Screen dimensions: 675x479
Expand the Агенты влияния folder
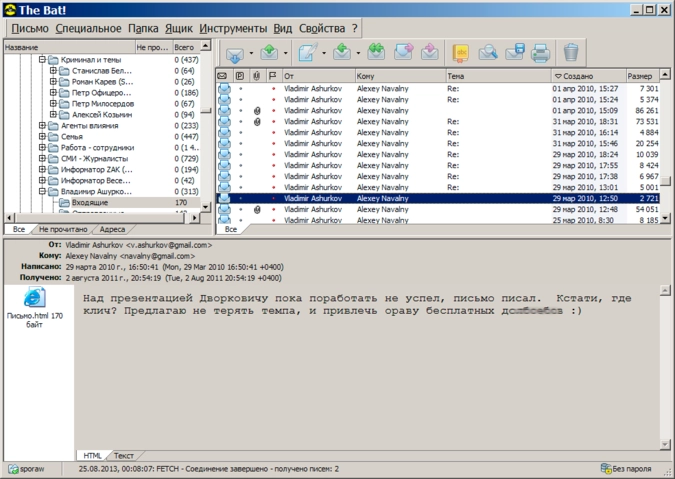pos(42,126)
